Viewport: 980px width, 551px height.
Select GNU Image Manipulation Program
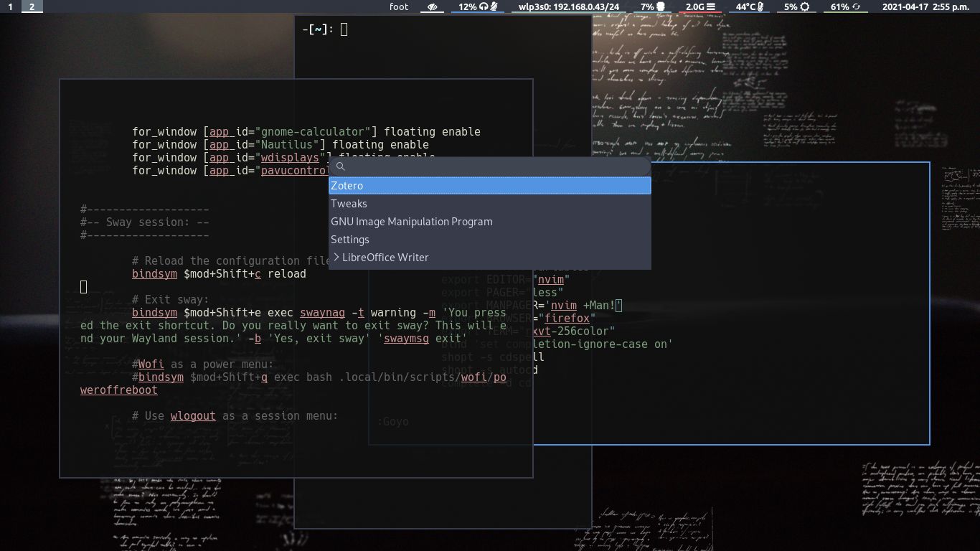412,221
